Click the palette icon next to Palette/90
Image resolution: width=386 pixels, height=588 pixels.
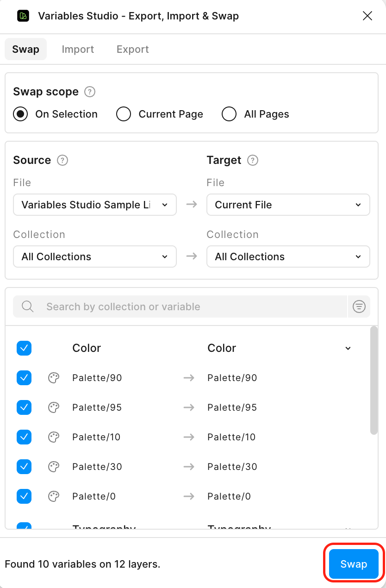[54, 378]
